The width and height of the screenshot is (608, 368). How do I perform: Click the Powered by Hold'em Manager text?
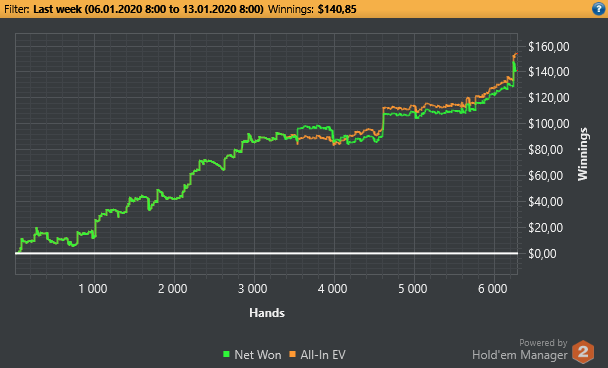pos(520,350)
